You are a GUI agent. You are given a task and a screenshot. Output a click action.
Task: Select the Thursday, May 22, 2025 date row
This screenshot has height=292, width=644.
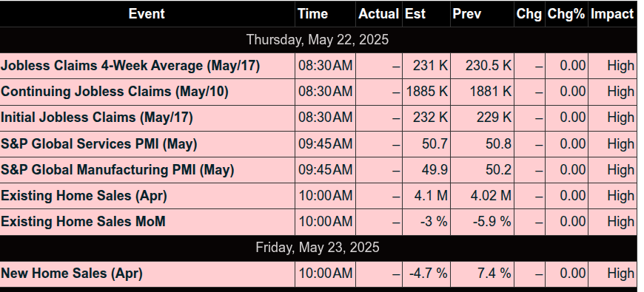tap(318, 40)
